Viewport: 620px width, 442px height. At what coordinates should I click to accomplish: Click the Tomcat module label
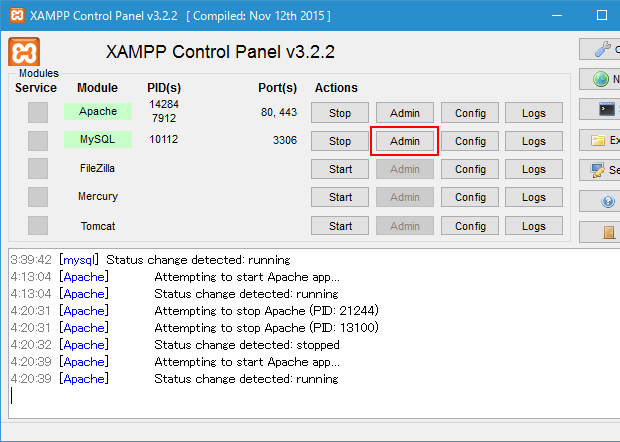point(98,226)
